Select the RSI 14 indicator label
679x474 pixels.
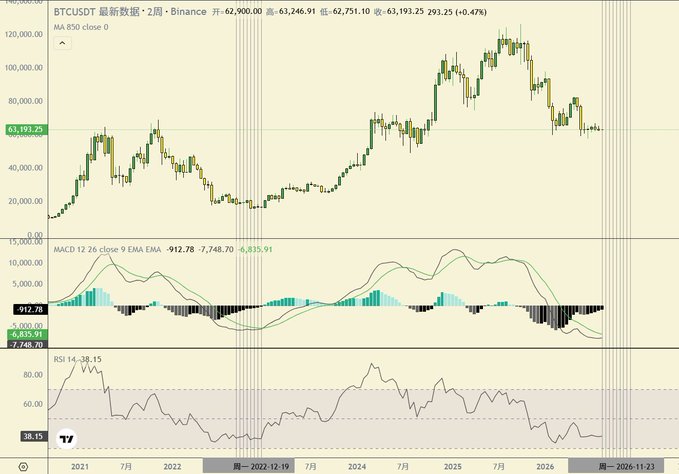tap(65, 359)
